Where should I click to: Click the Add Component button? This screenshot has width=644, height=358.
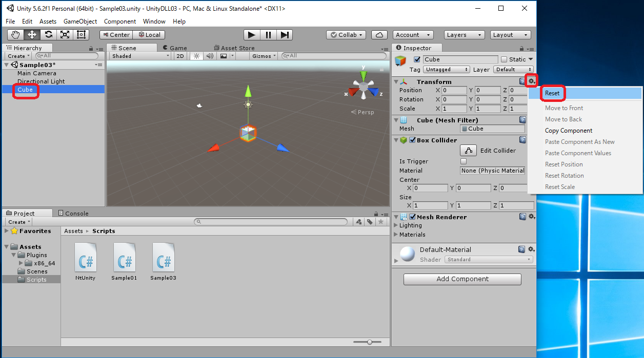coord(462,279)
